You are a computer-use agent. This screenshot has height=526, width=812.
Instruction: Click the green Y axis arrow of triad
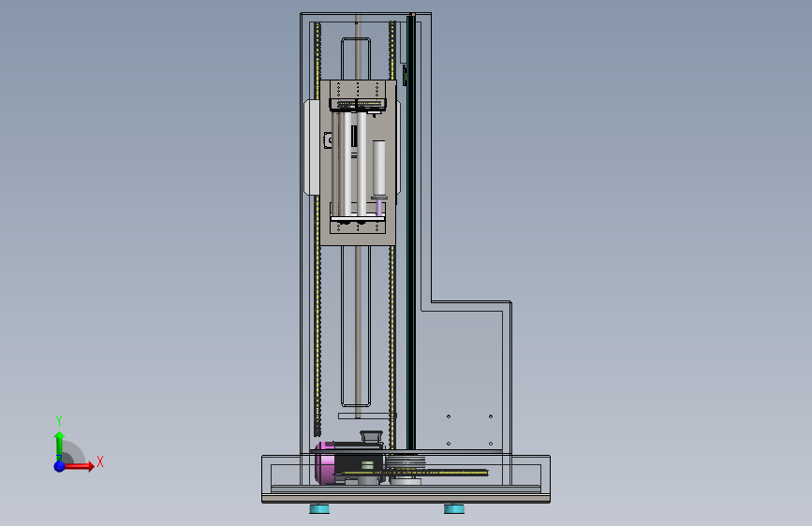click(60, 446)
